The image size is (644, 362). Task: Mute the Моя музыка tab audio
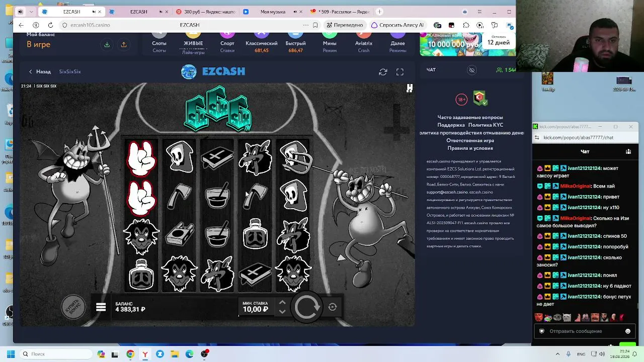pos(295,12)
